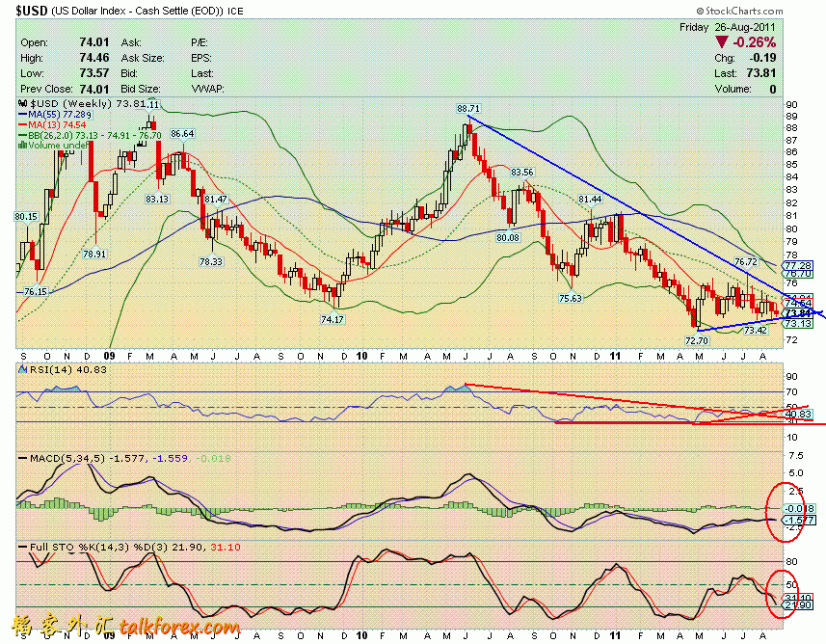
Task: Click the 78.91 price annotation
Action: coord(94,254)
